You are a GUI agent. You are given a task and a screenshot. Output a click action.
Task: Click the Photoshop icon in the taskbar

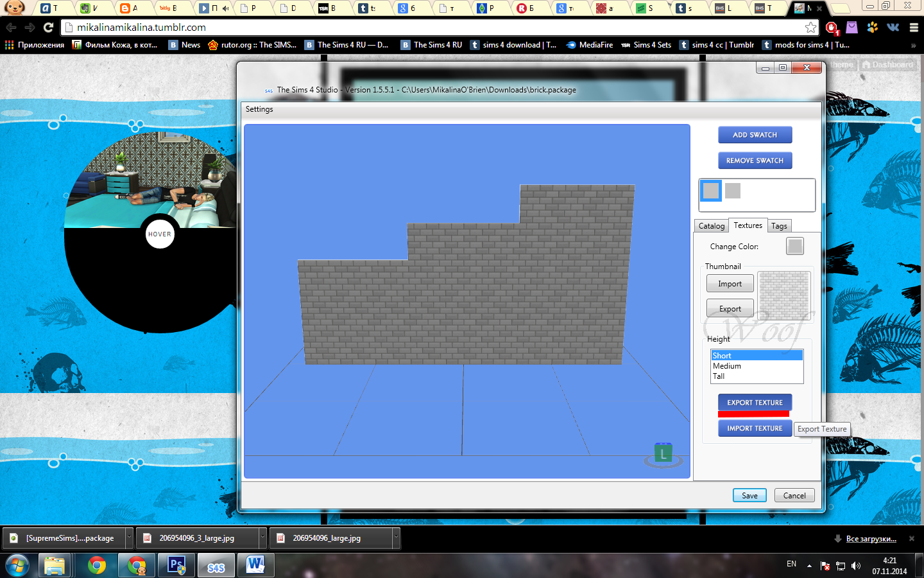(x=176, y=565)
